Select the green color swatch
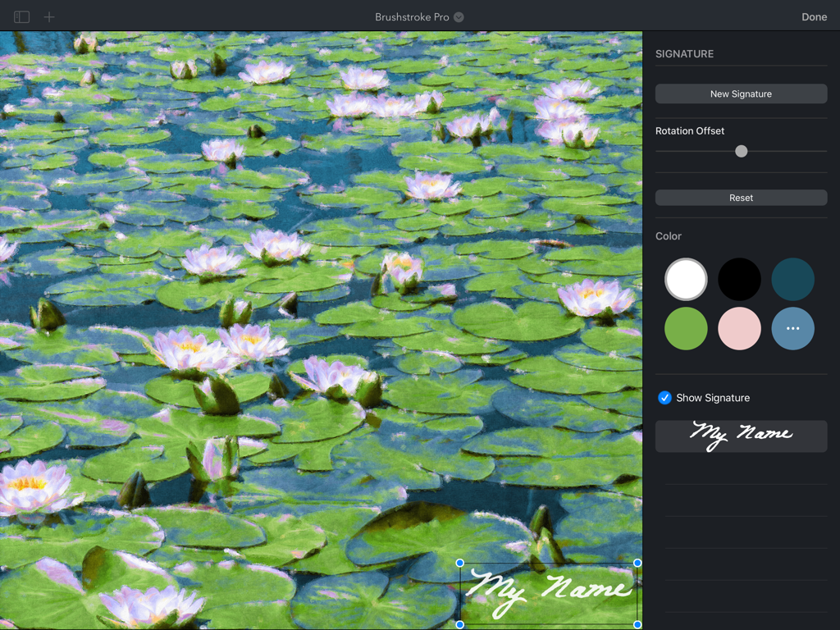The width and height of the screenshot is (840, 630). tap(686, 328)
